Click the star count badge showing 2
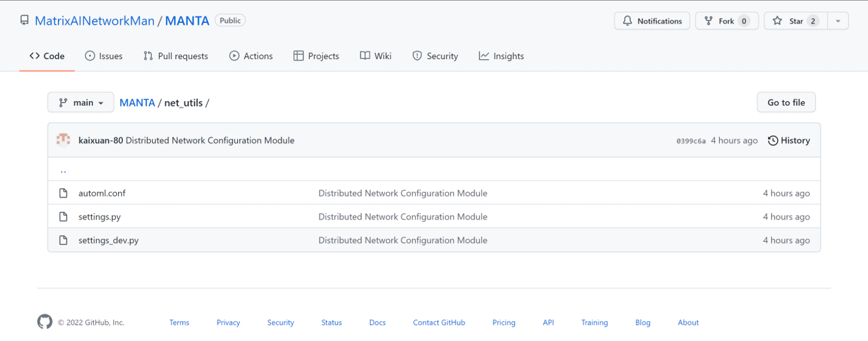 813,21
